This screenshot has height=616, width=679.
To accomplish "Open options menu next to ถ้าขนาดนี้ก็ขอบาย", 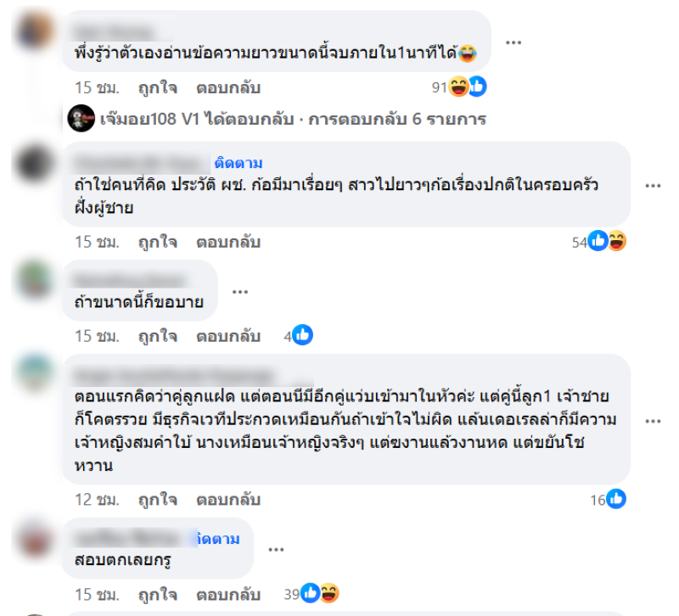I will [240, 292].
